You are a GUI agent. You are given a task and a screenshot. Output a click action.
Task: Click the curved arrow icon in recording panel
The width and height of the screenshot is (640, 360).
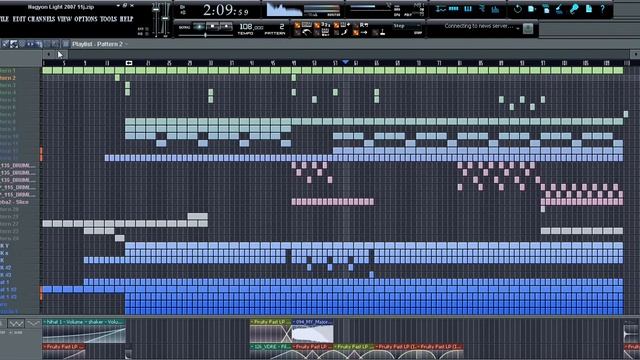(307, 33)
